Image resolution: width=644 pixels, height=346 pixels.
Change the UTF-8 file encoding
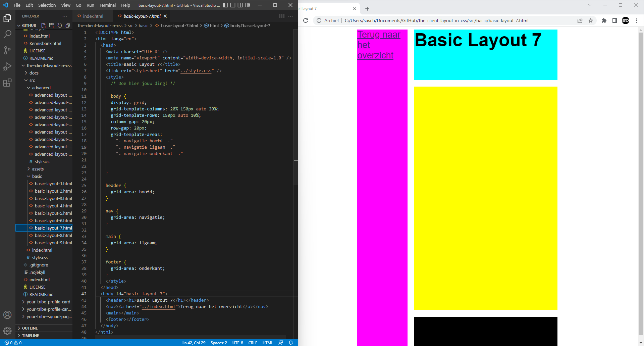tap(237, 343)
